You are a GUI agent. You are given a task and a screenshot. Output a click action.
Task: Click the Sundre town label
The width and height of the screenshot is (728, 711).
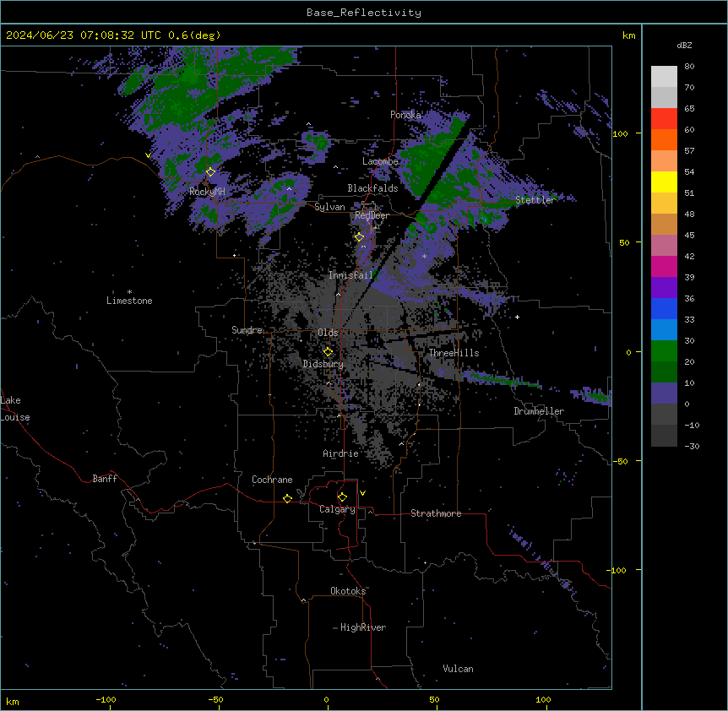247,330
